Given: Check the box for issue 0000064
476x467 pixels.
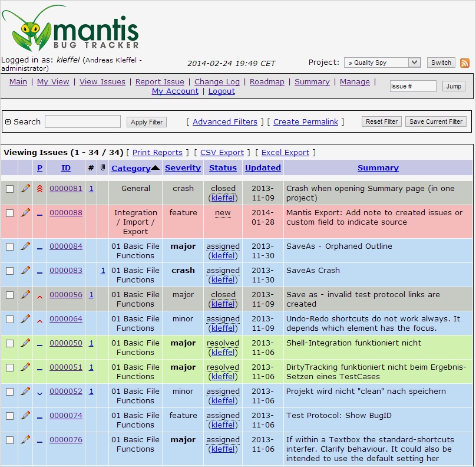Looking at the screenshot, I should 9,319.
